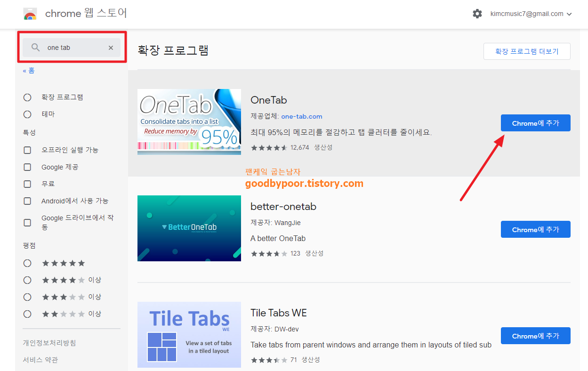588x371 pixels.
Task: Add Tile Tabs WE with Chrome에 추가 button
Action: point(536,336)
